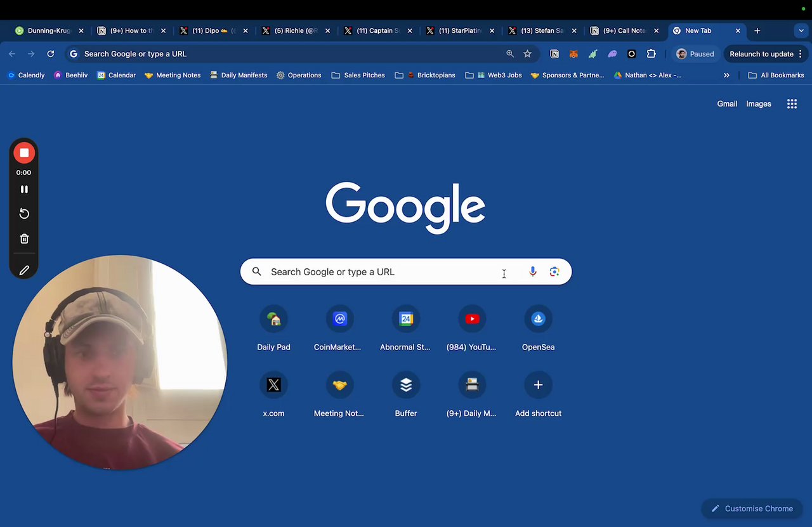The width and height of the screenshot is (812, 527).
Task: Open Google Lens image search
Action: coord(554,271)
